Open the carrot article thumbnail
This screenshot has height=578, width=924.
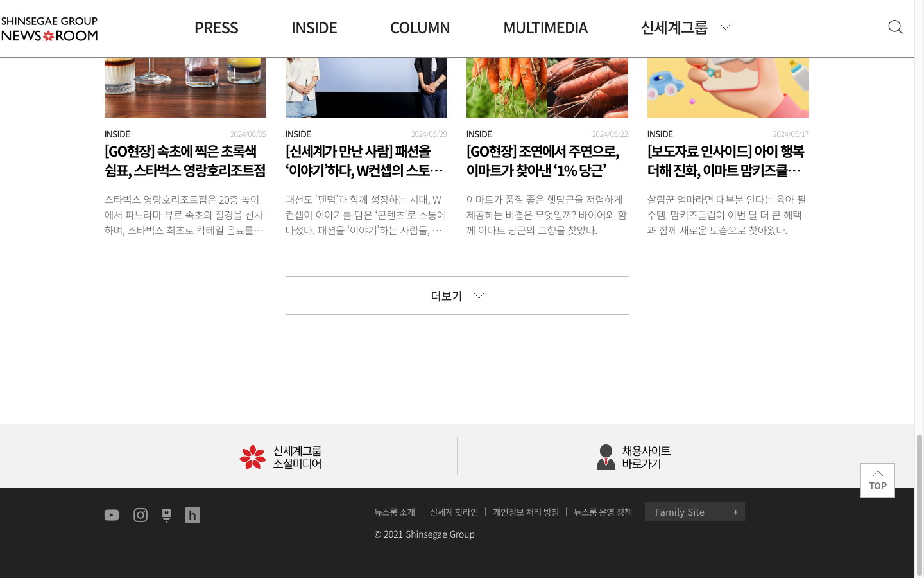tap(547, 87)
